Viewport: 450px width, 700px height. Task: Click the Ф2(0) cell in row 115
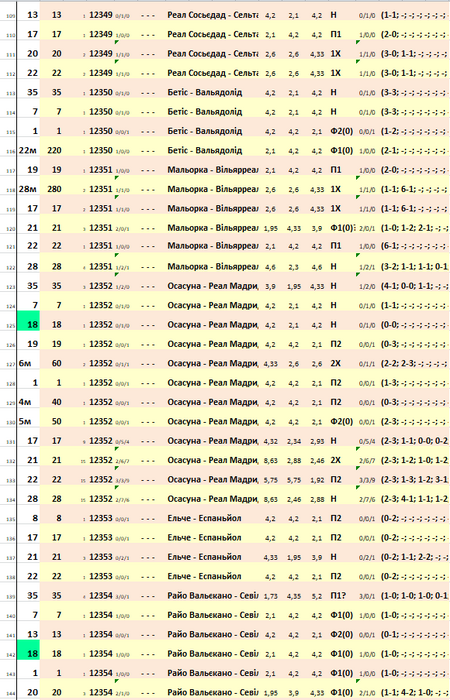(x=342, y=131)
